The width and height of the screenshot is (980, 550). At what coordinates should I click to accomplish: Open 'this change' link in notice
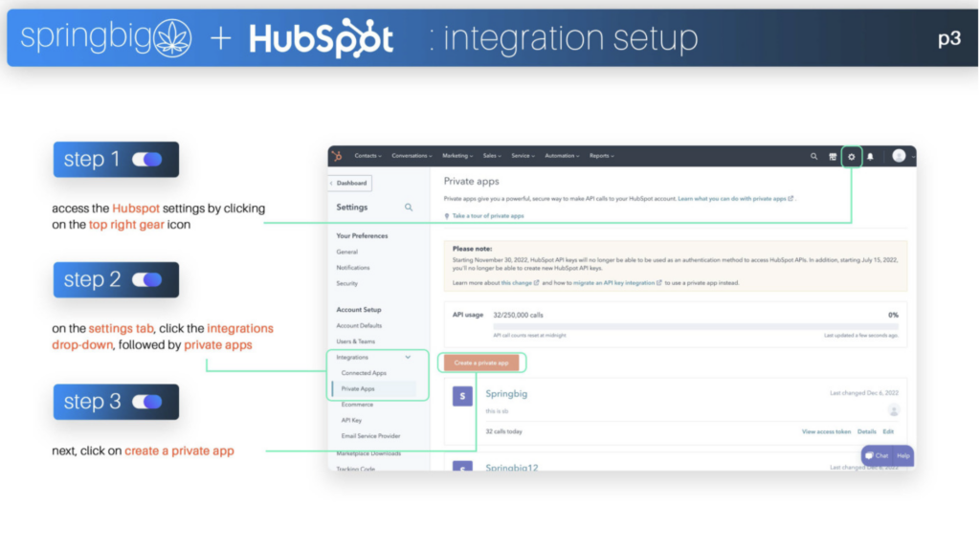(x=520, y=282)
